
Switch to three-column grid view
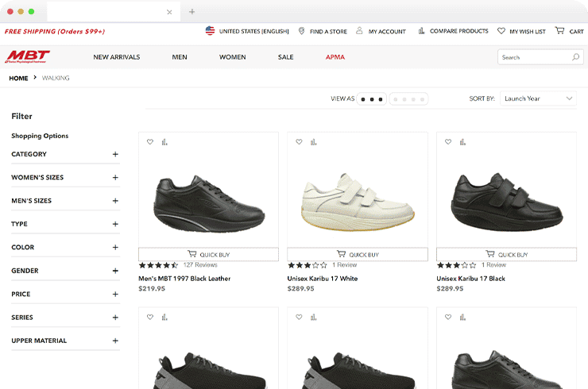[x=371, y=99]
